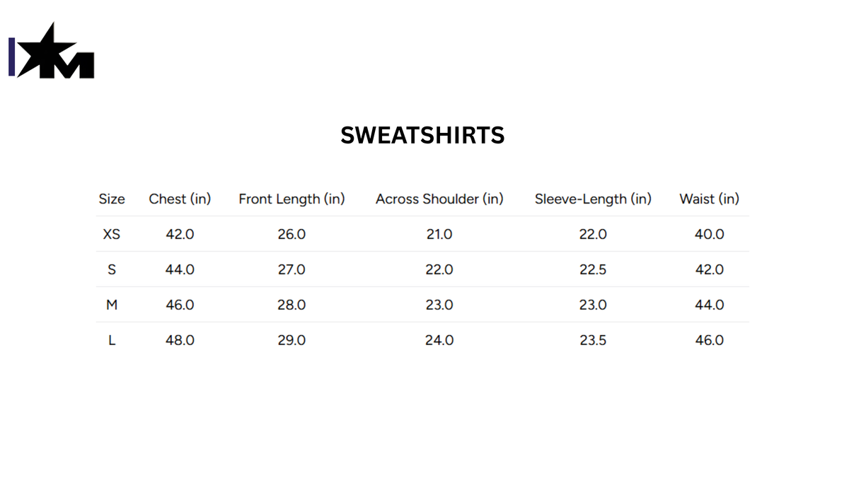Click the Waist (in) column header
This screenshot has width=849, height=504.
tap(709, 199)
